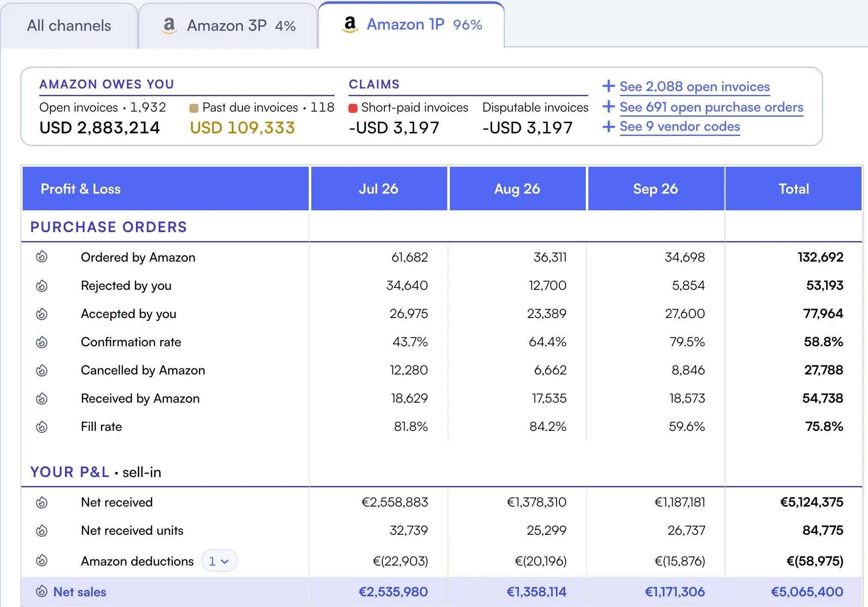Screen dimensions: 868x607
Task: Switch to the All channels tab
Action: click(x=69, y=26)
